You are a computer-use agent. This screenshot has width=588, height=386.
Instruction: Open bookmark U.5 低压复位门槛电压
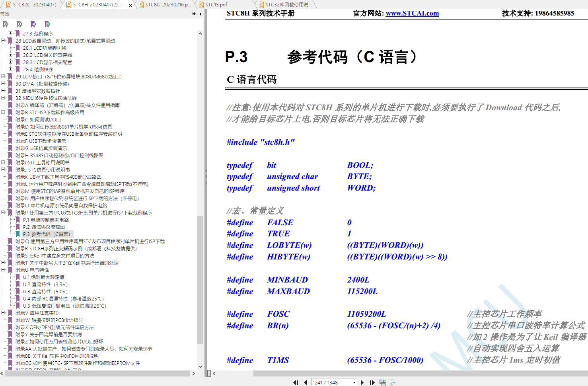(64, 306)
